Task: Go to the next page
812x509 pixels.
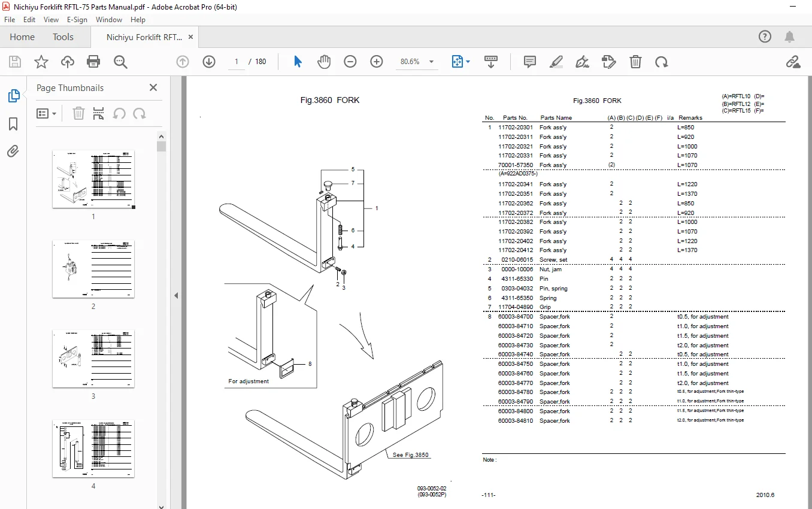Action: point(209,62)
